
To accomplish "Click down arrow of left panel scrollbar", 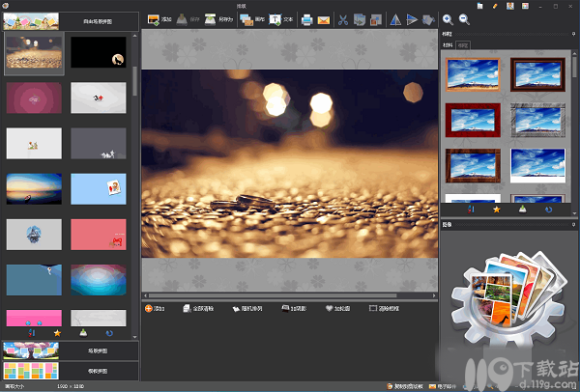I will pos(134,337).
